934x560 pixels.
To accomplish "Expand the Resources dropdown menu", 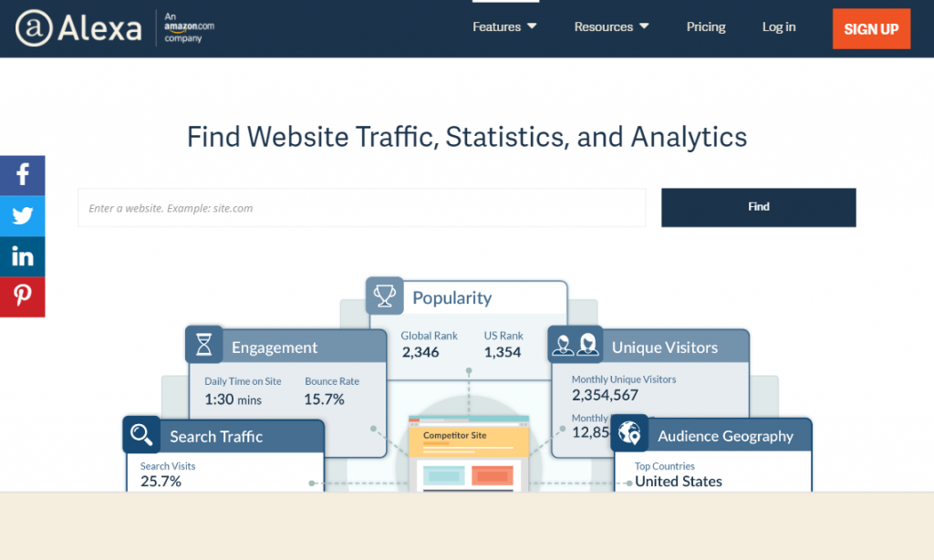I will click(x=611, y=26).
